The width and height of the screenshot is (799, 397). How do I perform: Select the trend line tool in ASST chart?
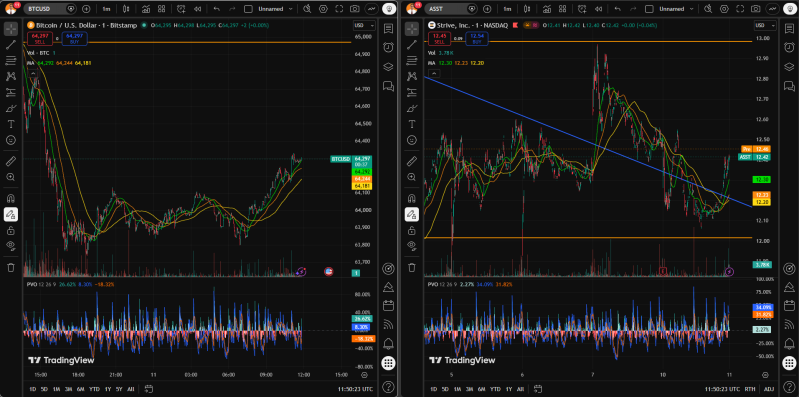coord(411,45)
